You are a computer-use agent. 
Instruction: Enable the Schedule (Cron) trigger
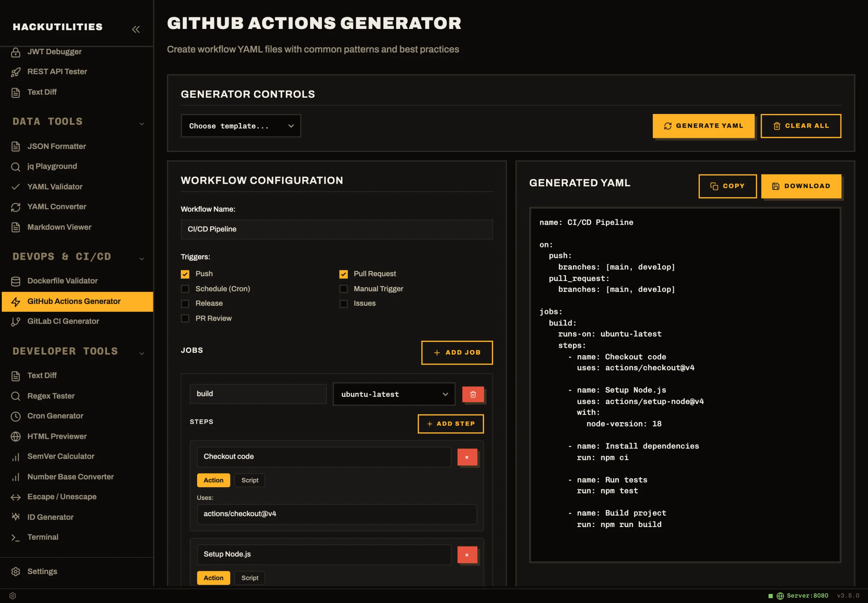tap(185, 289)
